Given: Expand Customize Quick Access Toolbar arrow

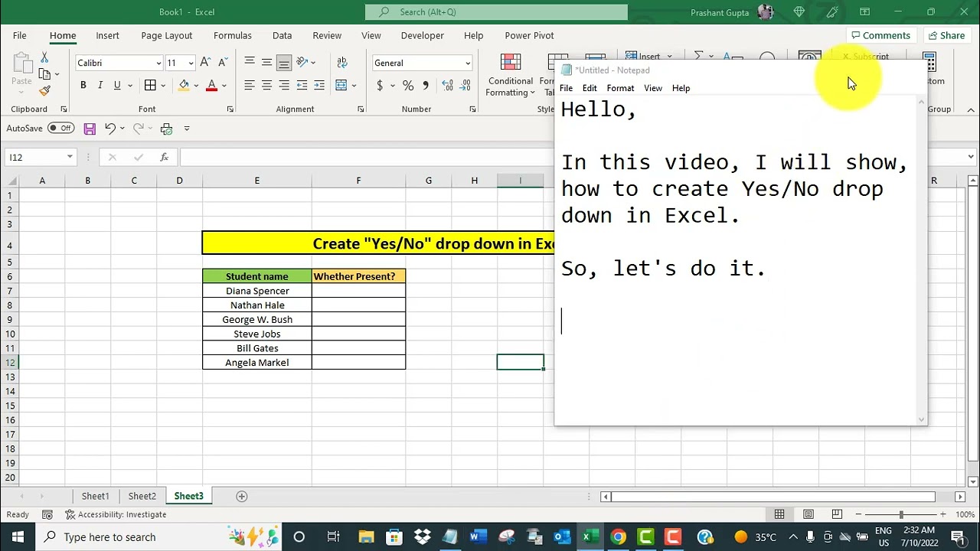Looking at the screenshot, I should click(x=187, y=129).
